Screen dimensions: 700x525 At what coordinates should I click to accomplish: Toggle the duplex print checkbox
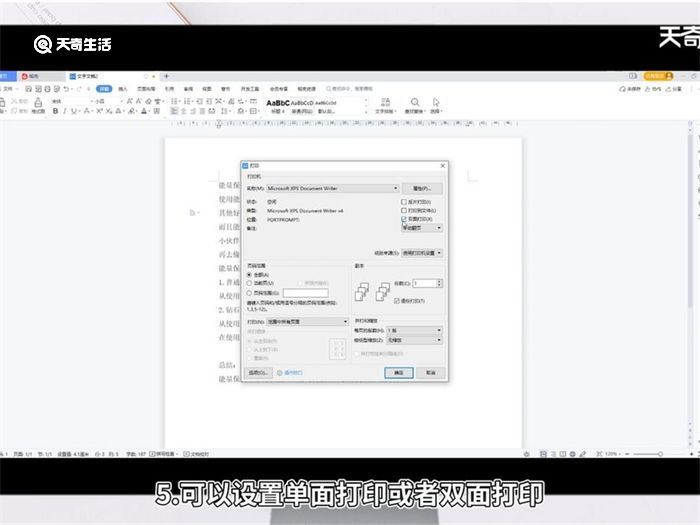point(404,219)
